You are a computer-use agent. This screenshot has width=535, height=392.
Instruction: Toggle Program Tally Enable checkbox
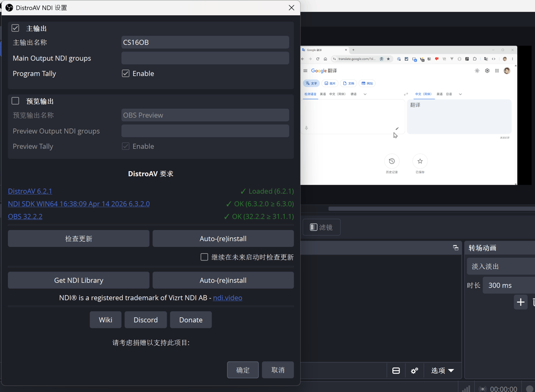[x=125, y=73]
